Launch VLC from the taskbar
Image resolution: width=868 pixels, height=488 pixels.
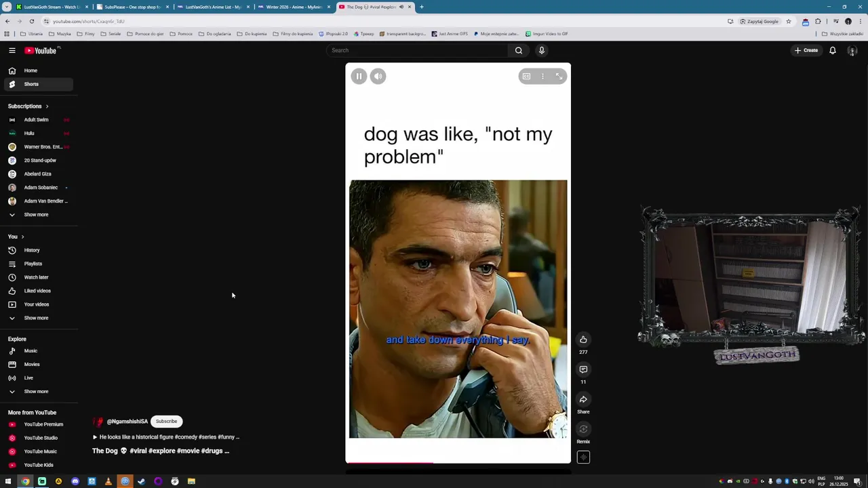(108, 481)
